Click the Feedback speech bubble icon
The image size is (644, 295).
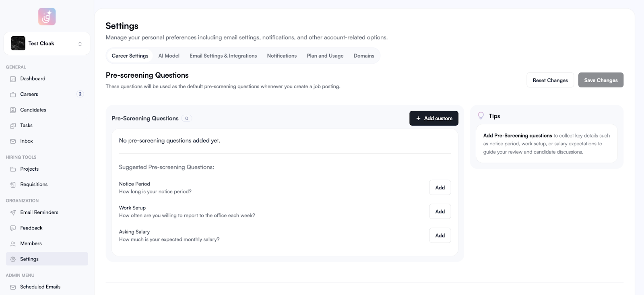[x=13, y=228]
